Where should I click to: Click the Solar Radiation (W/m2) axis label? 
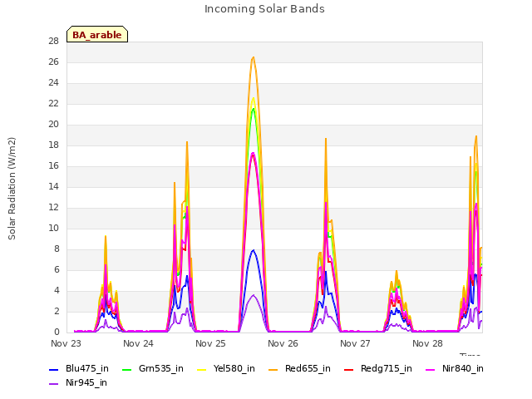tap(12, 189)
